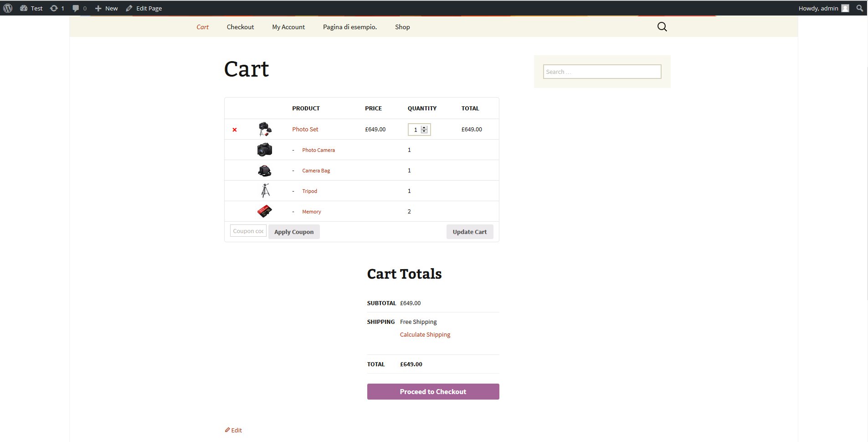
Task: Click the admin avatar icon
Action: [845, 8]
